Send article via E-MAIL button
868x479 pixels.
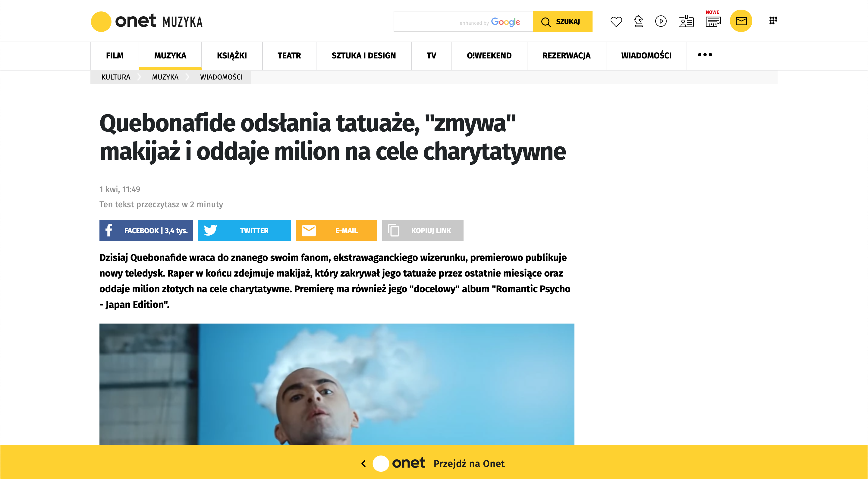[x=337, y=230]
